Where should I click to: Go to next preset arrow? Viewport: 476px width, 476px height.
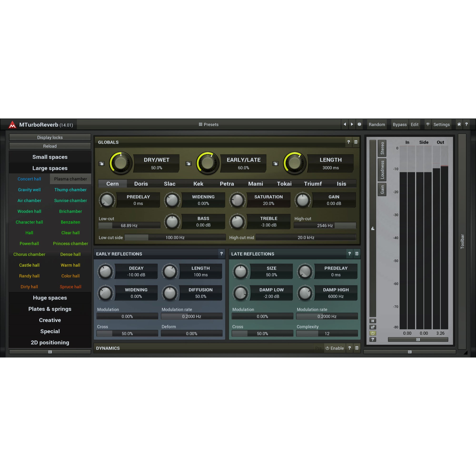pos(352,124)
